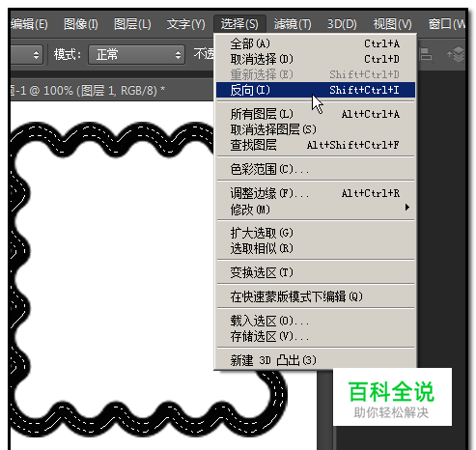Open the 文字(Y) menu
Image resolution: width=476 pixels, height=450 pixels.
pos(185,24)
